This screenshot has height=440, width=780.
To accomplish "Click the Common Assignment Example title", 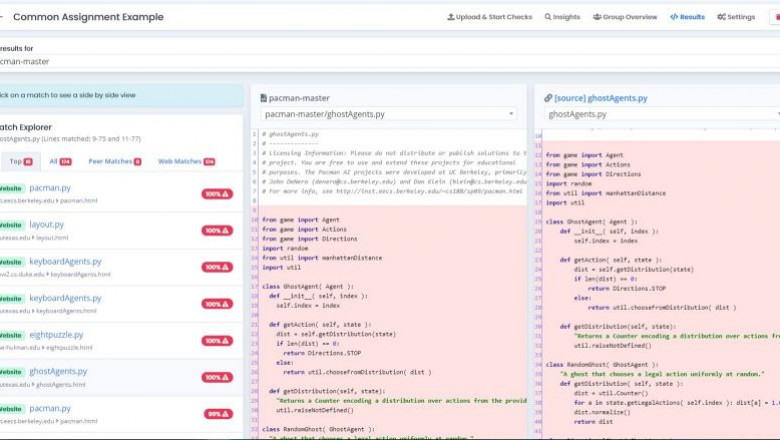I will coord(88,17).
